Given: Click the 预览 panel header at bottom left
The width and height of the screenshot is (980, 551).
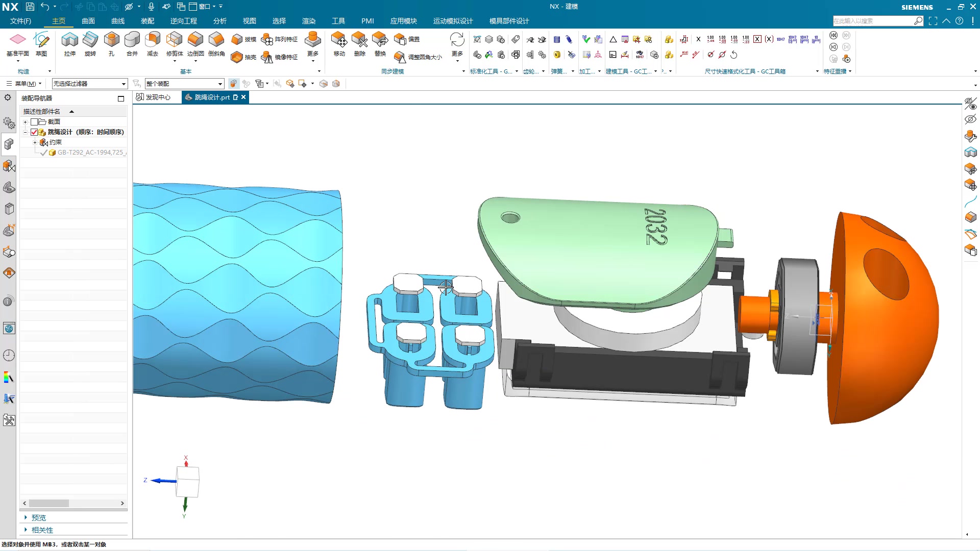Looking at the screenshot, I should 38,517.
